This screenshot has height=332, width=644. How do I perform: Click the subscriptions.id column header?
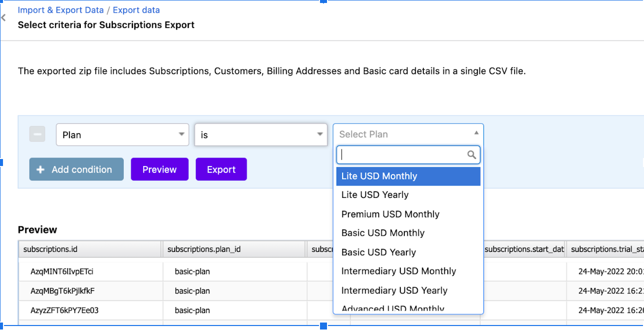coord(90,249)
